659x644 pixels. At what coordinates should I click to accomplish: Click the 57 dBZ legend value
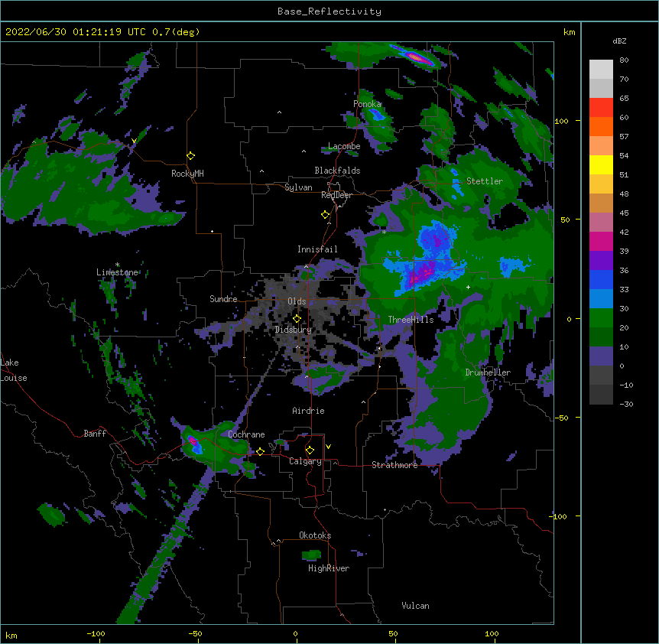pyautogui.click(x=624, y=137)
